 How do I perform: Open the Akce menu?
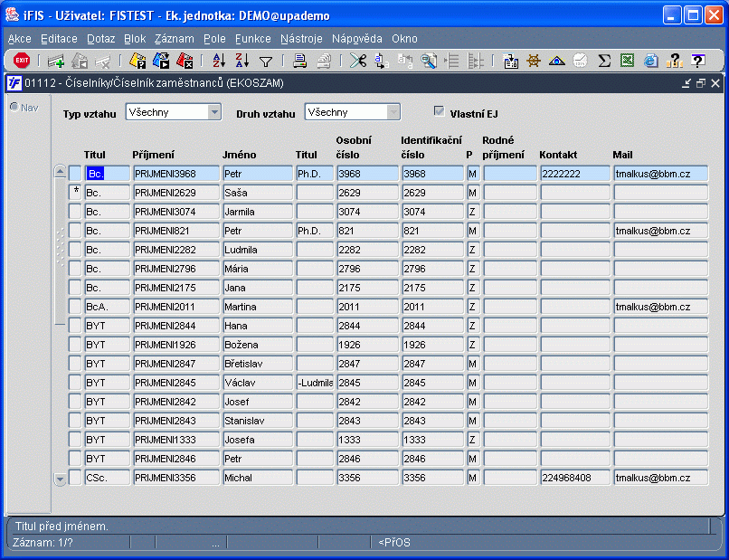tap(20, 39)
